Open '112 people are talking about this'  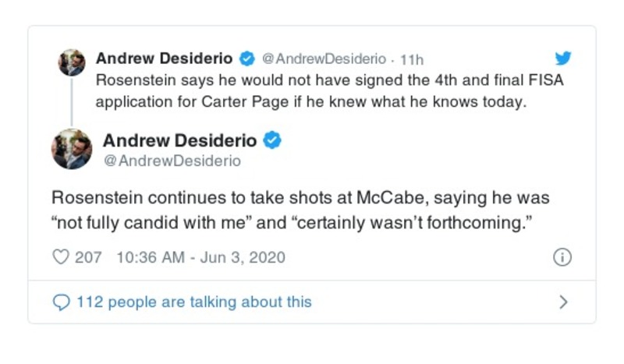193,302
